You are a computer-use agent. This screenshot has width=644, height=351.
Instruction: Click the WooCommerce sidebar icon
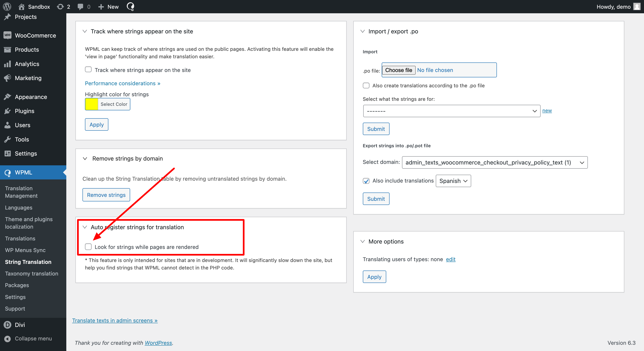tap(7, 35)
